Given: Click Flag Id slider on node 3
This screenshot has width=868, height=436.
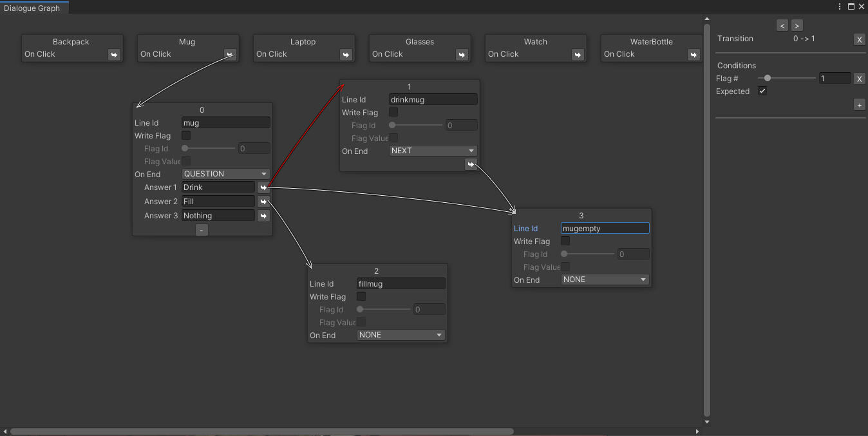Looking at the screenshot, I should pos(589,254).
